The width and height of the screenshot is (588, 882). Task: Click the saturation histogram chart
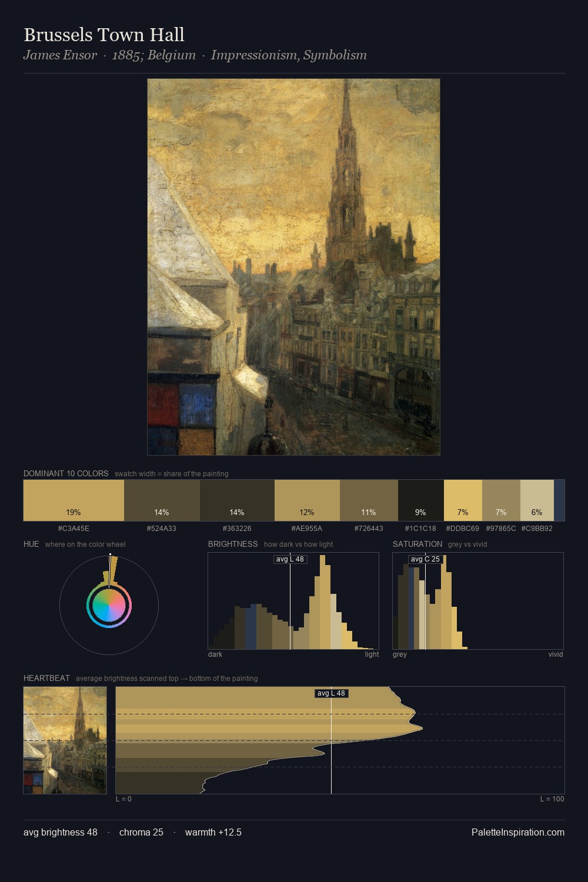[478, 601]
